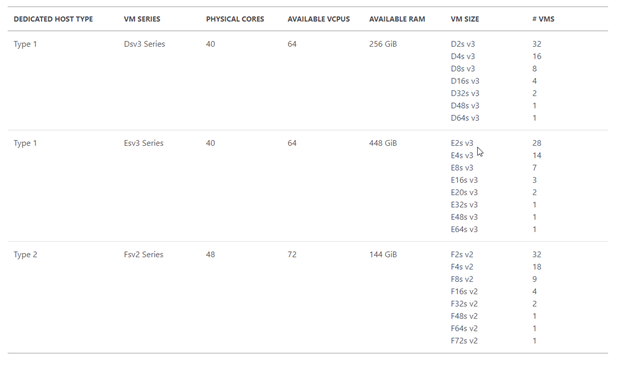624x365 pixels.
Task: Click the VM Size column header
Action: pyautogui.click(x=465, y=19)
